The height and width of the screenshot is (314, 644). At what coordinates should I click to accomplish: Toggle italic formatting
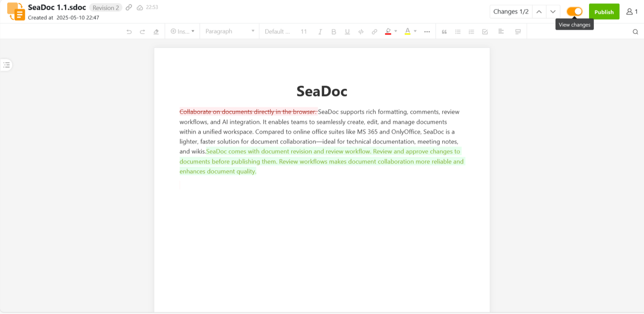tap(320, 32)
